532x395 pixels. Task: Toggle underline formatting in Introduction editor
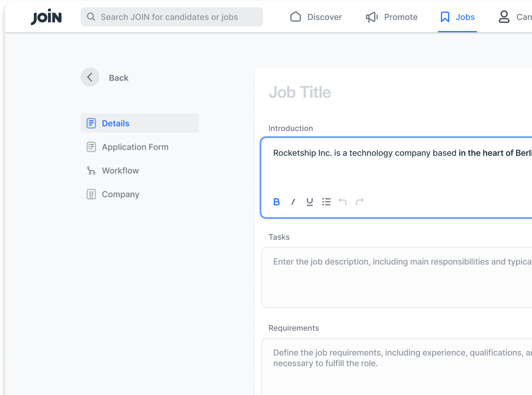[x=310, y=202]
